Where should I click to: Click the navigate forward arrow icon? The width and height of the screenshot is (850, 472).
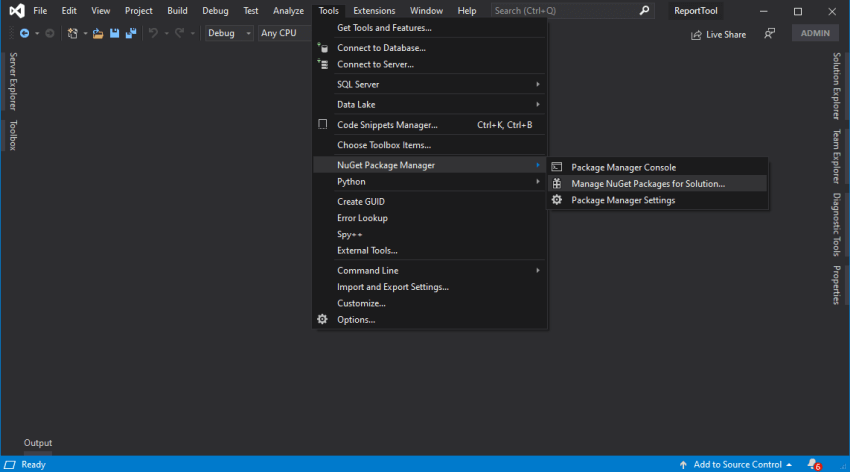(49, 33)
